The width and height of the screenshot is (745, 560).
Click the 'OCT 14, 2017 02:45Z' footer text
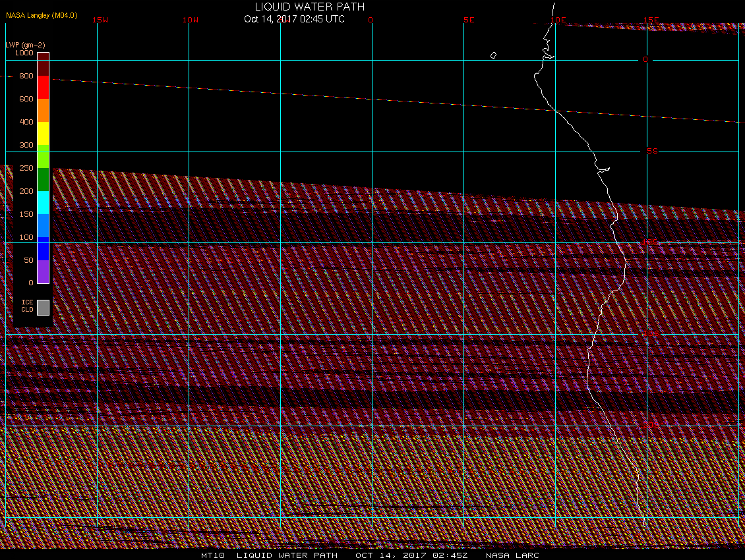(x=411, y=555)
